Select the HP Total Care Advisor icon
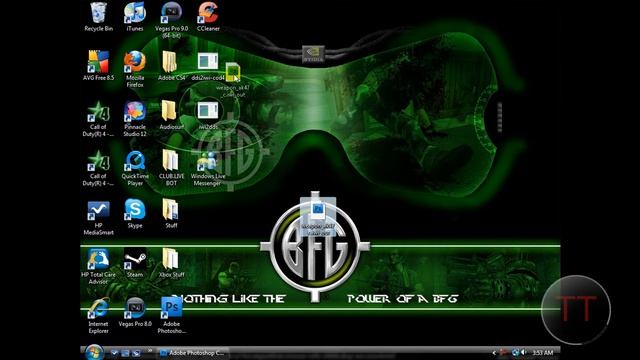Viewport: 640px width, 360px height. (x=98, y=267)
